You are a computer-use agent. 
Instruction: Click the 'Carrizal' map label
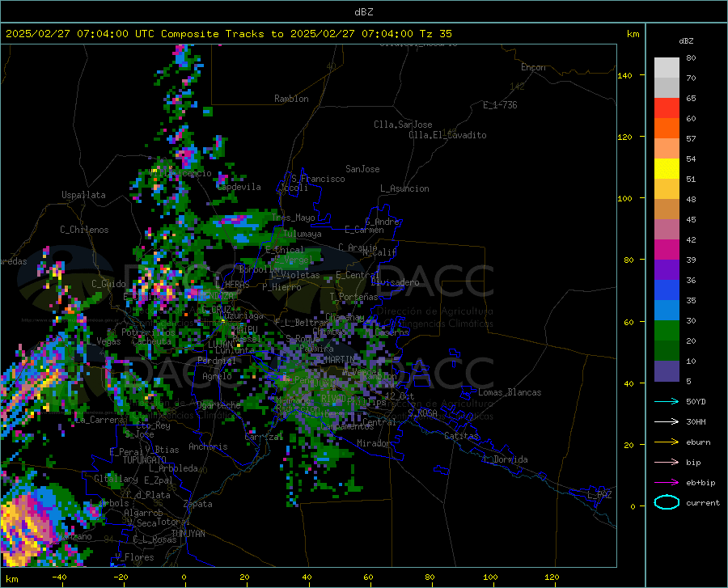(x=264, y=437)
